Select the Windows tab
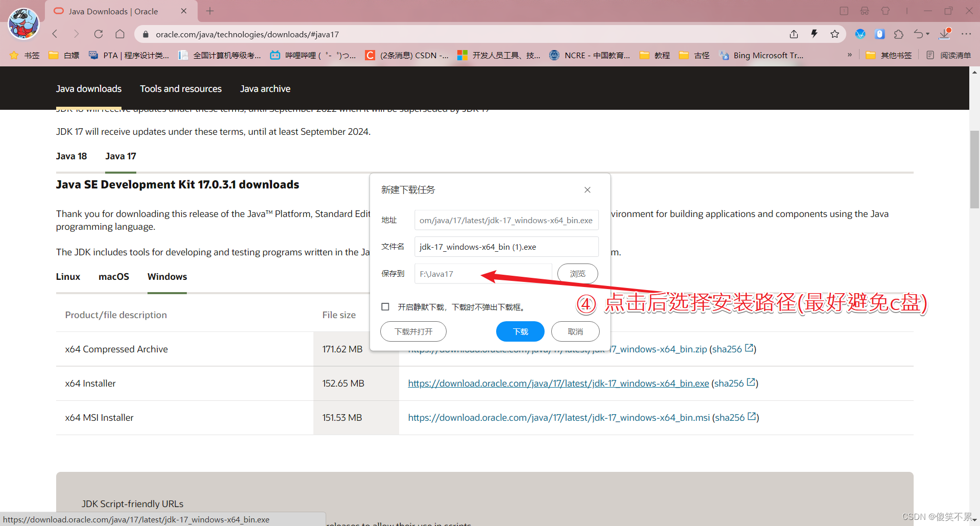Viewport: 980px width, 526px height. coord(167,277)
